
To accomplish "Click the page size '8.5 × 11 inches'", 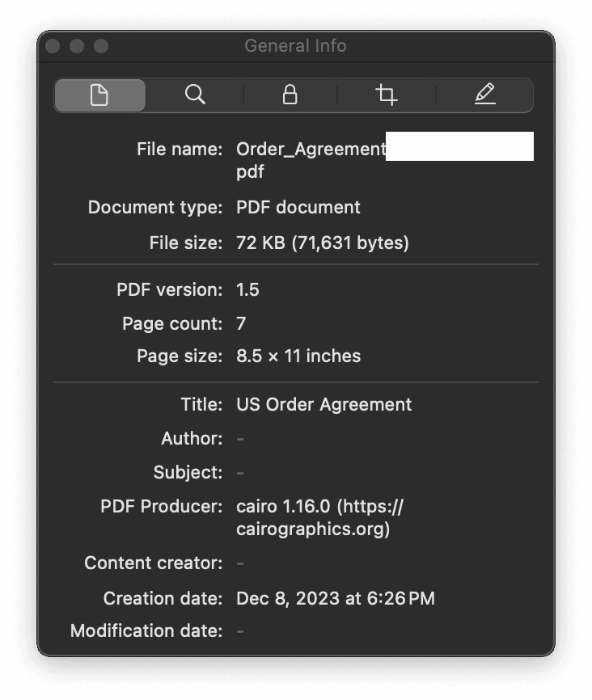I will coord(298,356).
